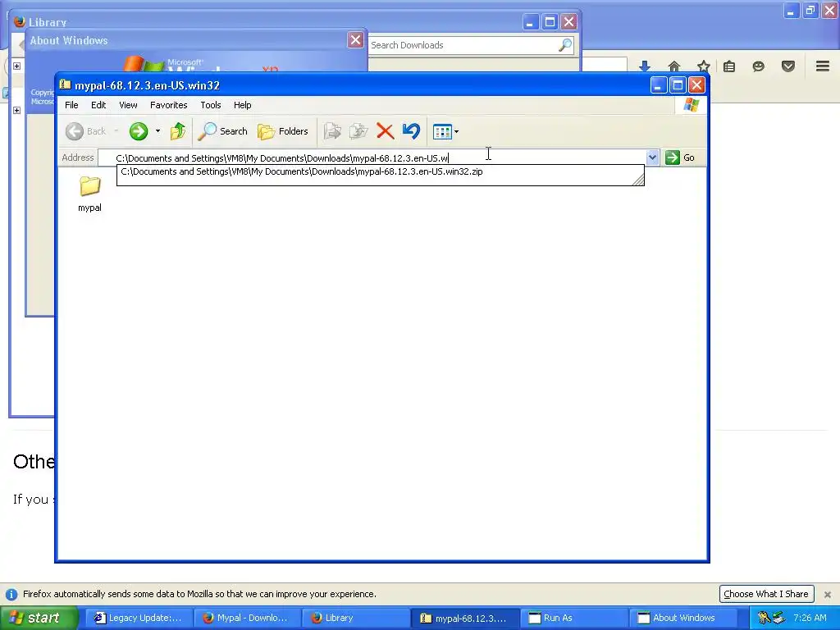Click the network computers tray icon
The height and width of the screenshot is (630, 840).
(778, 618)
